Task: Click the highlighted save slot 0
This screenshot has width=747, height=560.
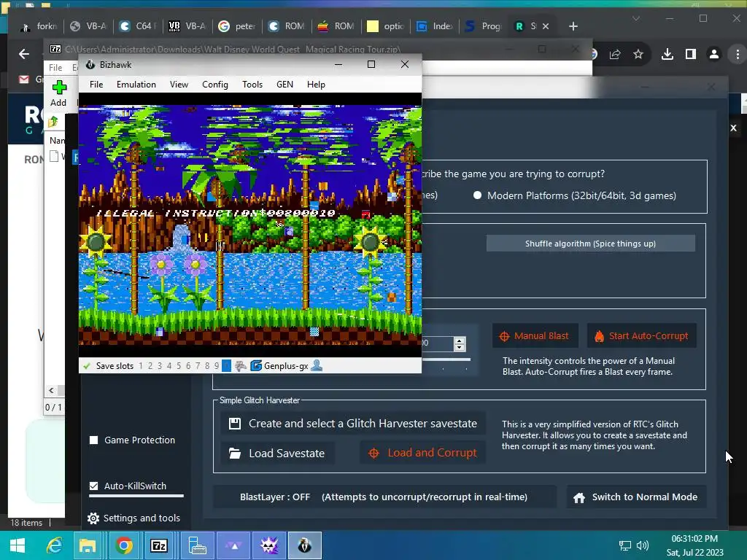Action: pos(226,366)
